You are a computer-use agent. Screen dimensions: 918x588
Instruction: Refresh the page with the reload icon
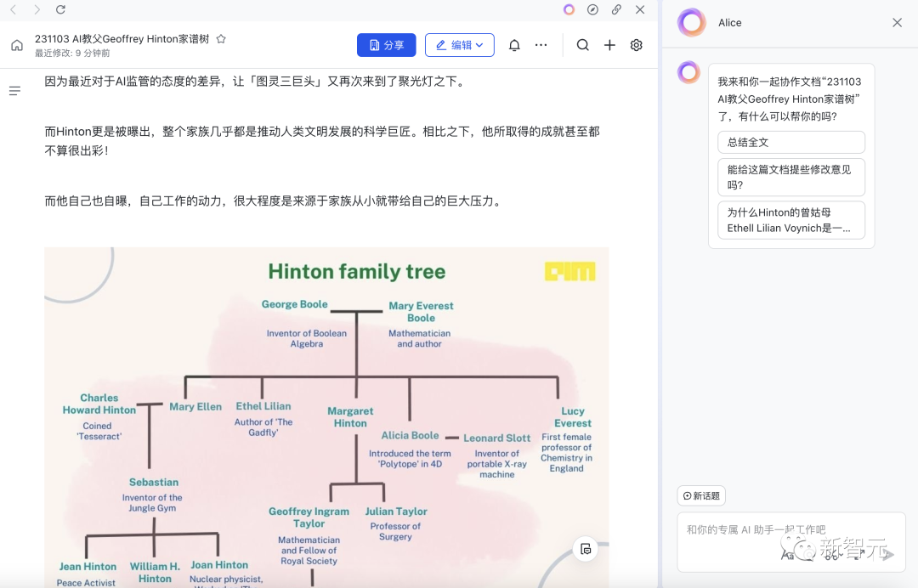pos(59,10)
